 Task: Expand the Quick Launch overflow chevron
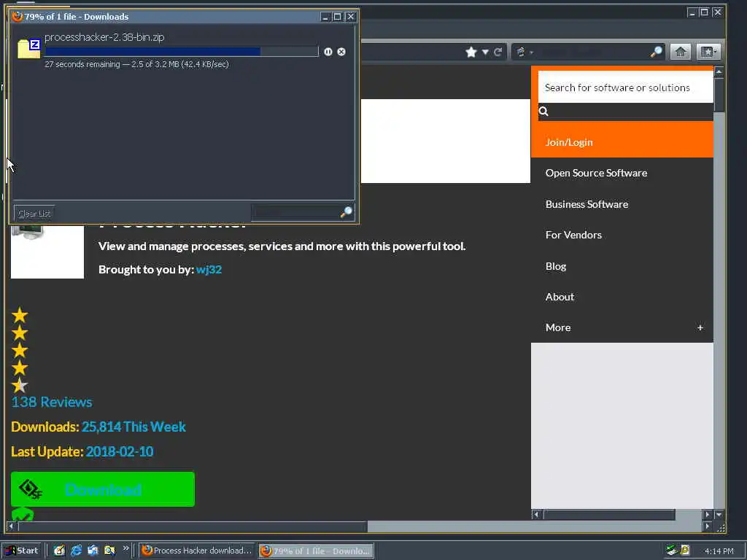(125, 548)
